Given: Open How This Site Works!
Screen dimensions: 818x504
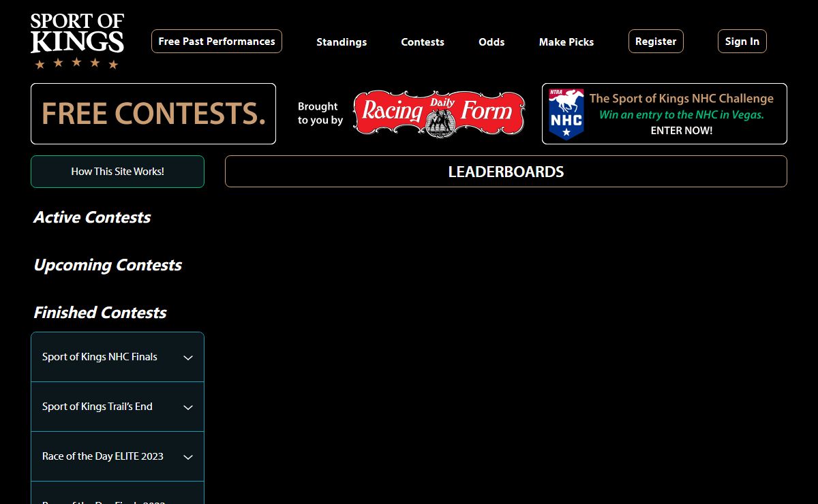Looking at the screenshot, I should pyautogui.click(x=117, y=172).
